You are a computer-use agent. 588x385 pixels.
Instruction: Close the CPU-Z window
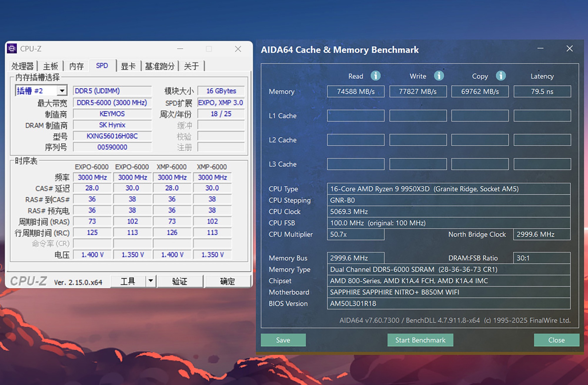[x=238, y=49]
